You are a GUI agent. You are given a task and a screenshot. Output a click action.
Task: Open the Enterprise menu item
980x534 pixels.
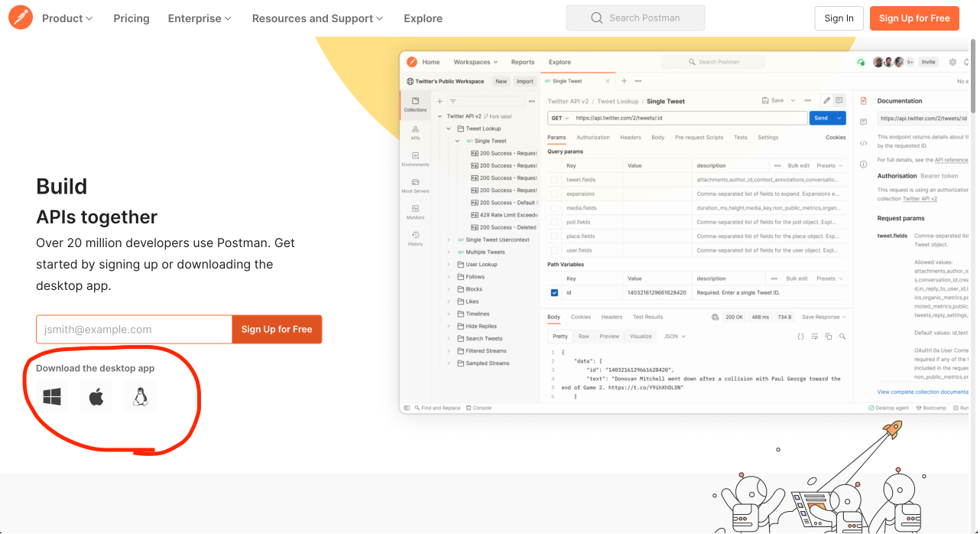click(200, 18)
